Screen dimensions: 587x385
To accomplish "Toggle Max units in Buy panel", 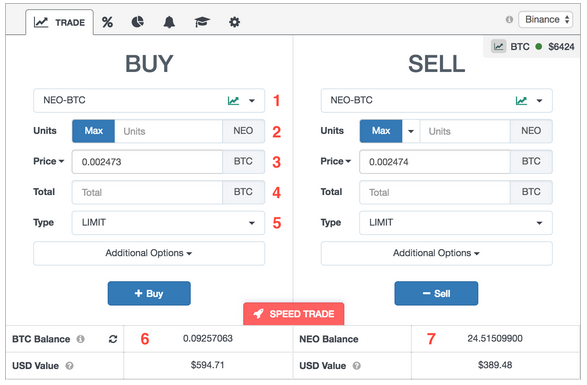I will (x=93, y=131).
